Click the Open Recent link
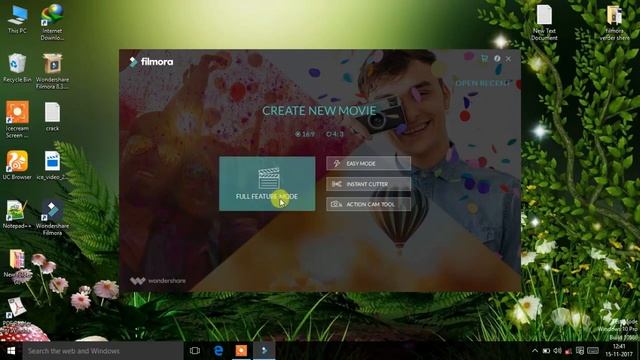This screenshot has width=640, height=360. [x=483, y=83]
